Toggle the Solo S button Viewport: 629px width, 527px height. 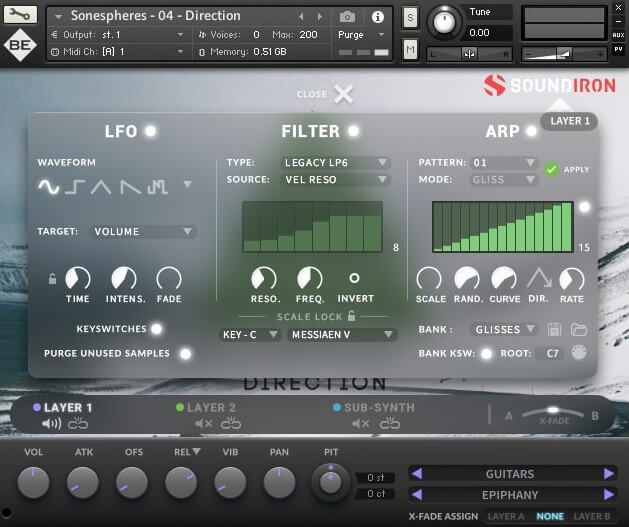pyautogui.click(x=410, y=17)
